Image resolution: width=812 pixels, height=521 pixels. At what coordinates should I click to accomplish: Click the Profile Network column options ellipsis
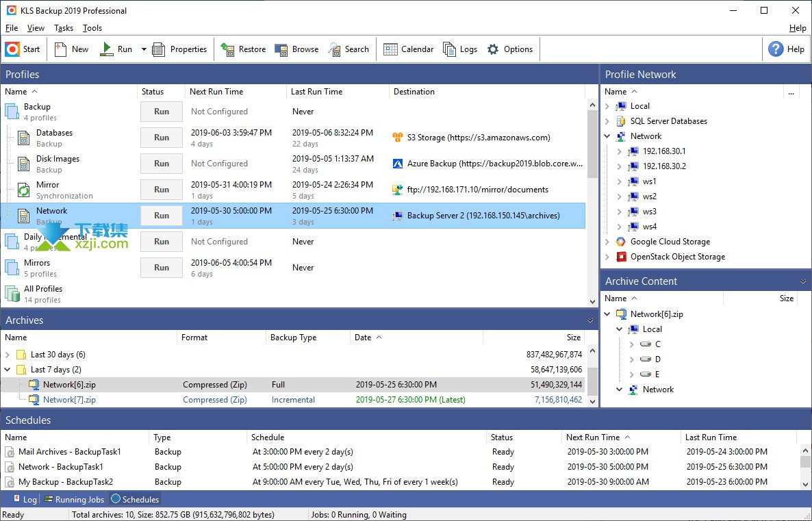point(791,92)
